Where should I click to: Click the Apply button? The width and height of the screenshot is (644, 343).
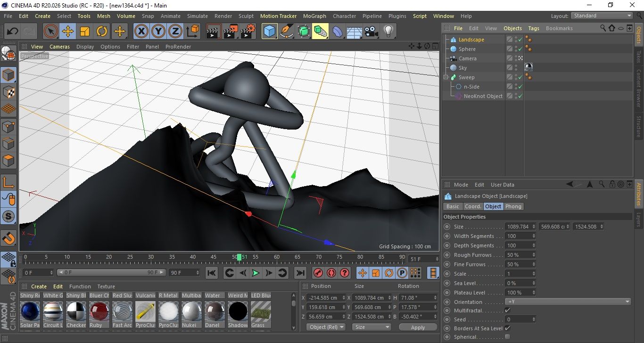coord(418,327)
